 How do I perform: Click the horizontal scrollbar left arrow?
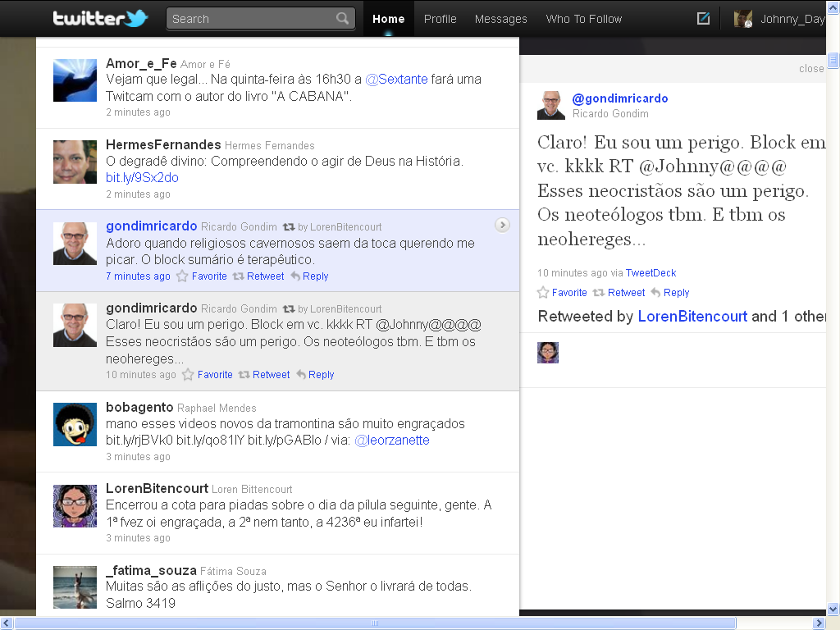coord(6,623)
